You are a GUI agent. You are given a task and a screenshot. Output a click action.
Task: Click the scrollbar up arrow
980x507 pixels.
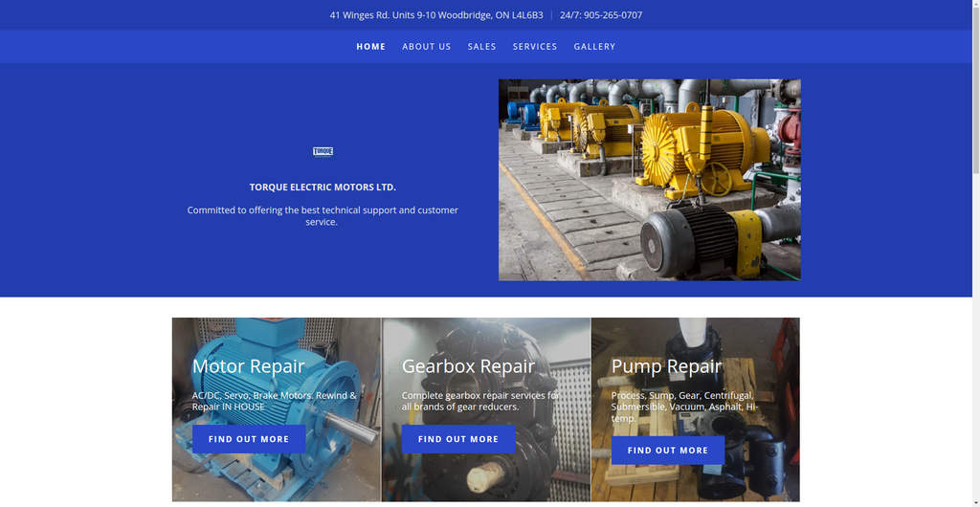pos(975,4)
